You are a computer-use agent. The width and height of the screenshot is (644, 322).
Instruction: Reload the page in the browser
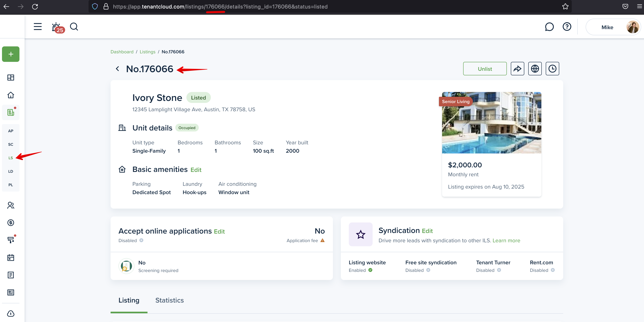point(35,7)
